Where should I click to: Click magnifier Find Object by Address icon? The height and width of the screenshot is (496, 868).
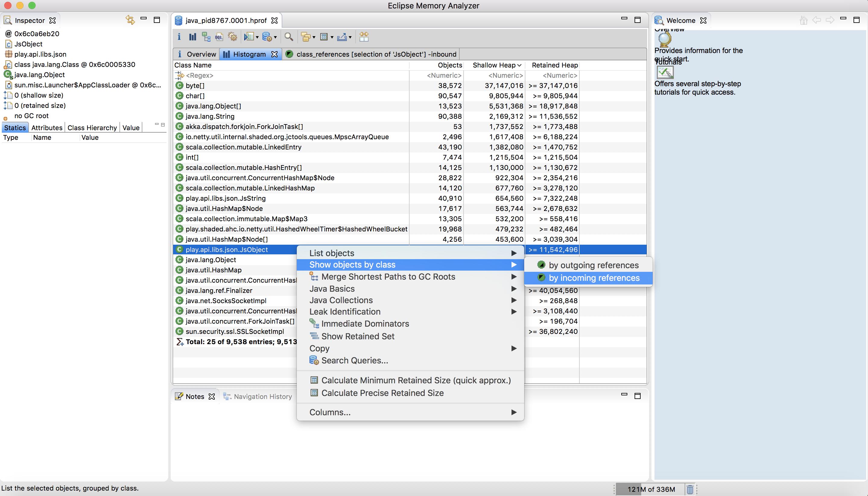tap(289, 37)
